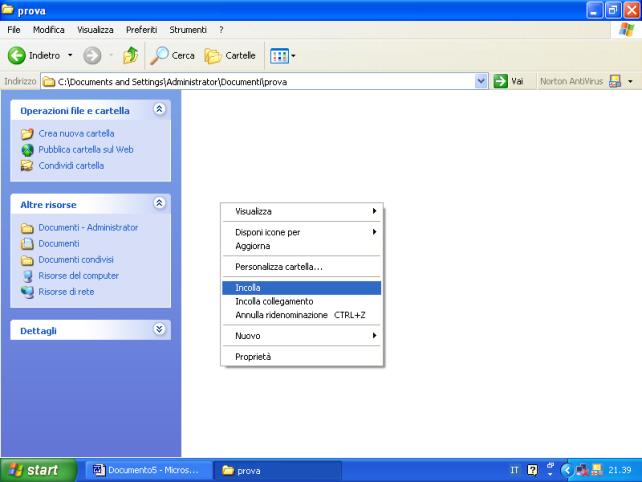Click the IT language indicator

coord(514,470)
